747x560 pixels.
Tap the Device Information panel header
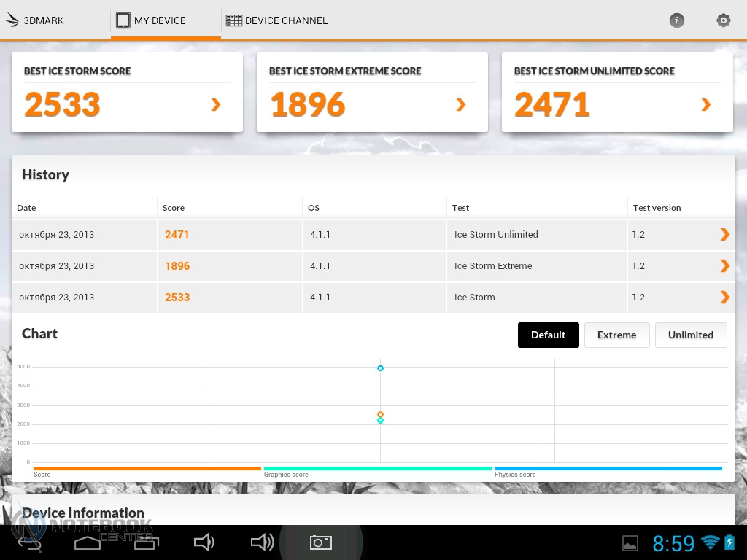tap(82, 513)
